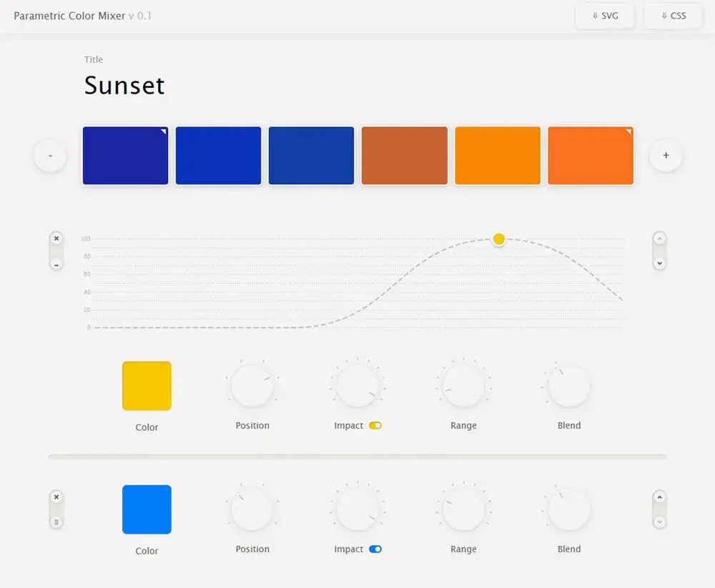Open the yellow color picker swatch
The height and width of the screenshot is (588, 715).
(147, 386)
